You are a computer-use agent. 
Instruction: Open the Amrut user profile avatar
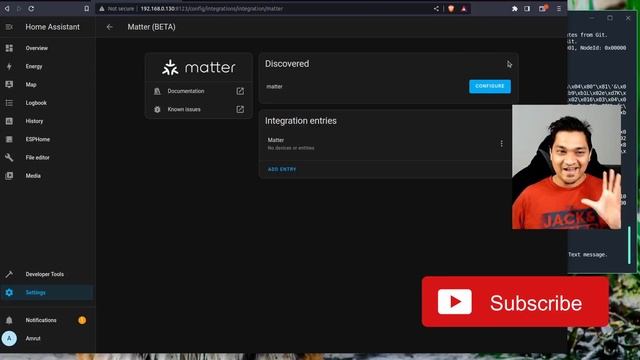[x=9, y=338]
